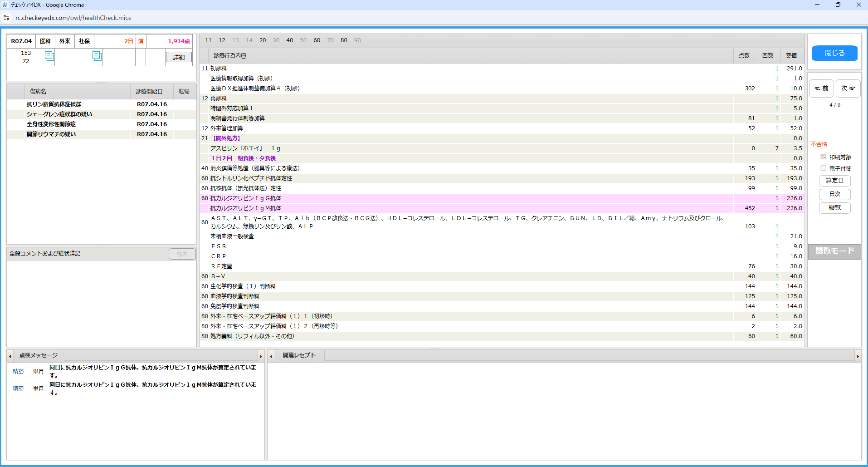Open the first document icon beside 153/72
The height and width of the screenshot is (467, 868).
[49, 56]
